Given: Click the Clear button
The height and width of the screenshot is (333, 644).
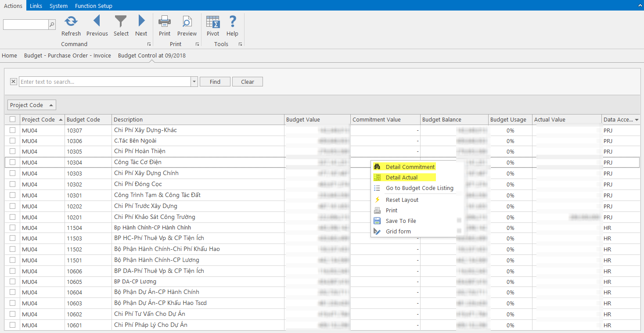Looking at the screenshot, I should (248, 82).
